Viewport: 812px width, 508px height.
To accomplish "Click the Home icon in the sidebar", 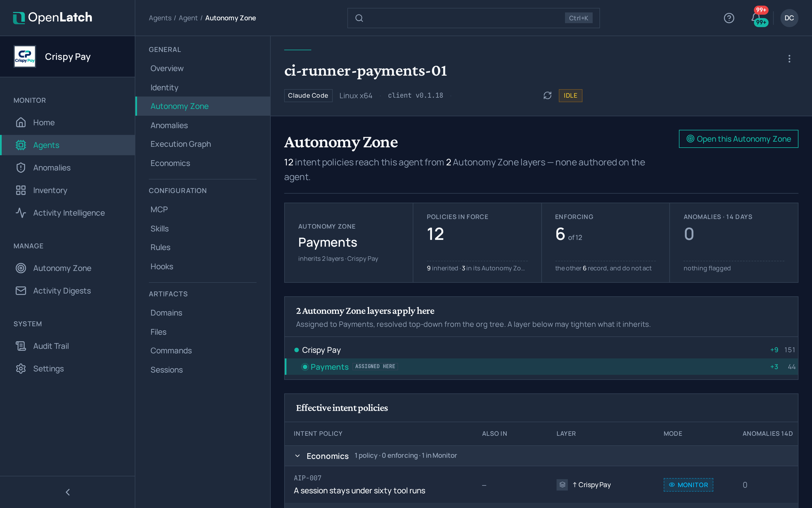I will pyautogui.click(x=21, y=122).
